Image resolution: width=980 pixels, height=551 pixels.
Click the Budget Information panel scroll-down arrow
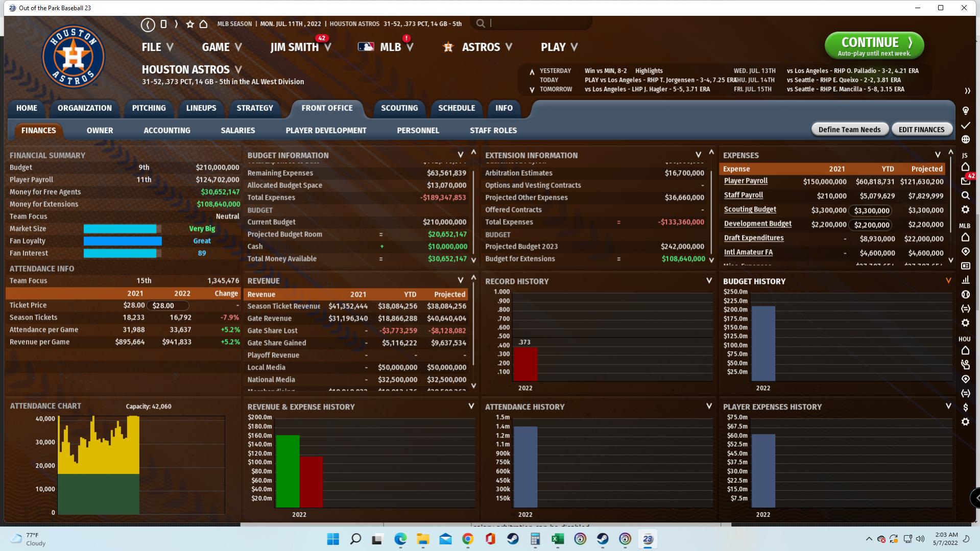473,260
